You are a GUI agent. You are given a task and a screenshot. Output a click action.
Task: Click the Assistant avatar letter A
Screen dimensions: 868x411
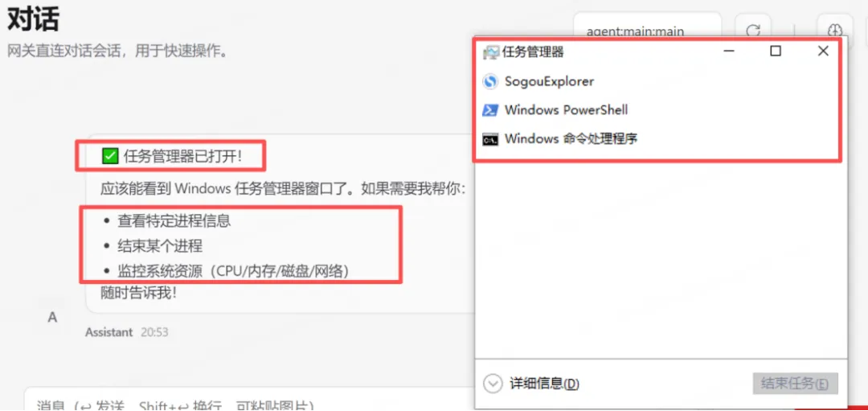click(x=52, y=318)
